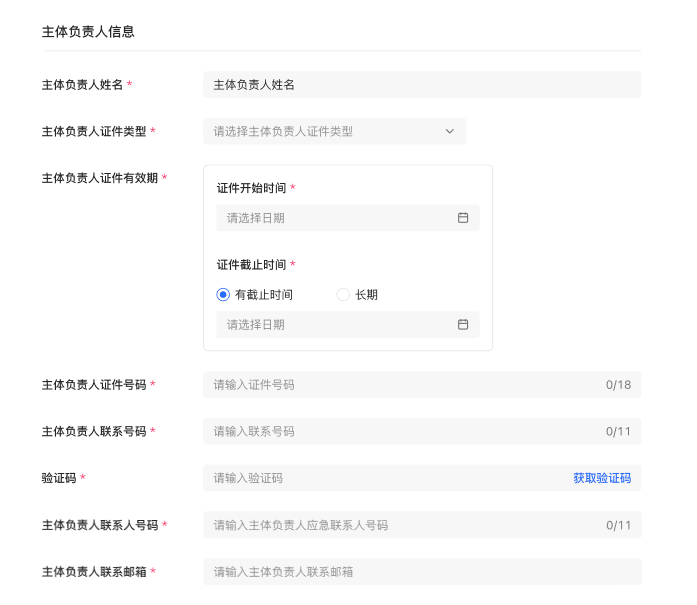Open the calendar icon for 证件截止时间
The width and height of the screenshot is (697, 605).
[463, 325]
